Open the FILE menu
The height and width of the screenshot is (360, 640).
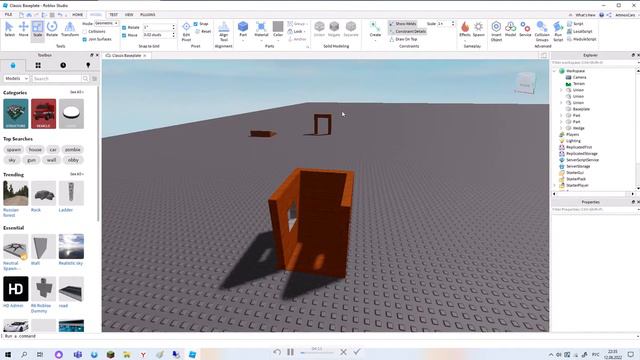(8, 15)
